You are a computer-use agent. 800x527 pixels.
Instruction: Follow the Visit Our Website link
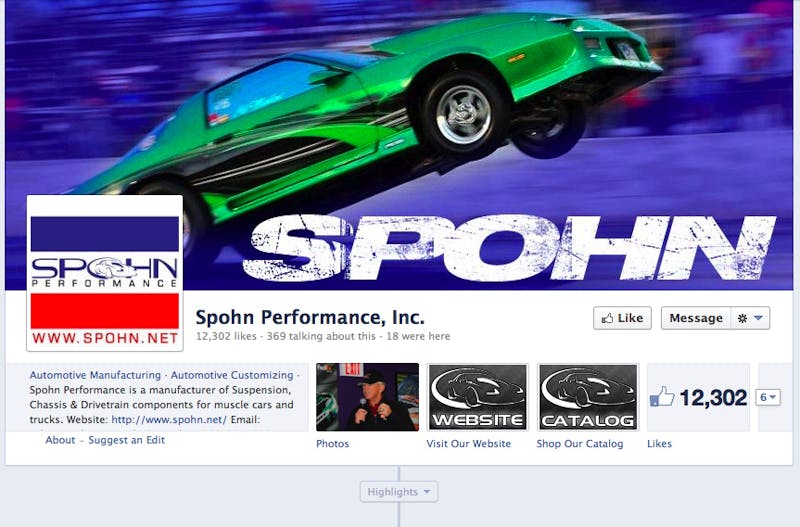pos(469,443)
